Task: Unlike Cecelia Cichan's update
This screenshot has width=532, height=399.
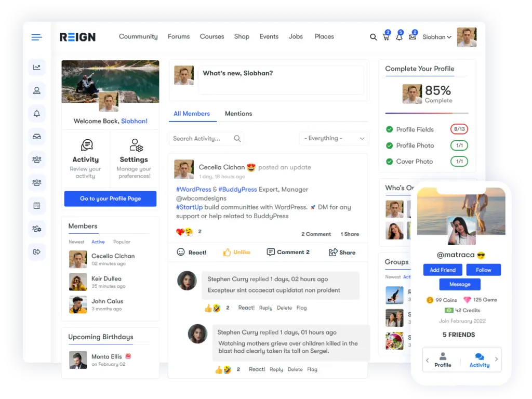Action: 237,252
